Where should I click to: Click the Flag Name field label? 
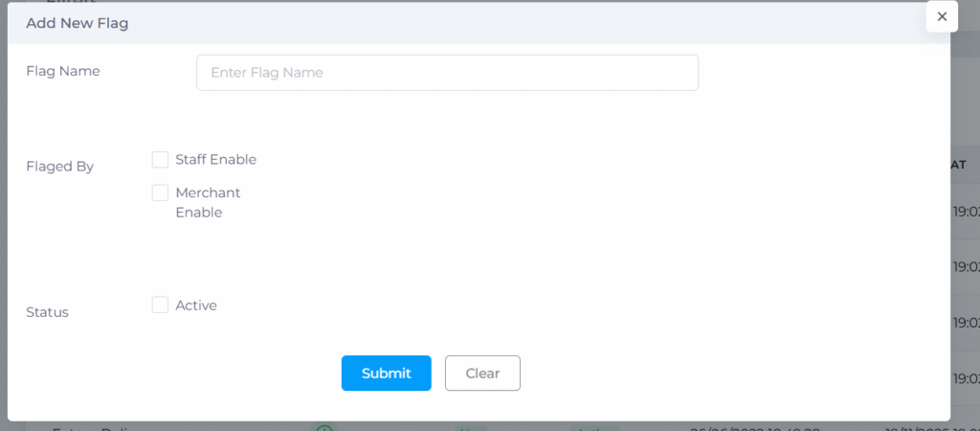click(x=63, y=71)
